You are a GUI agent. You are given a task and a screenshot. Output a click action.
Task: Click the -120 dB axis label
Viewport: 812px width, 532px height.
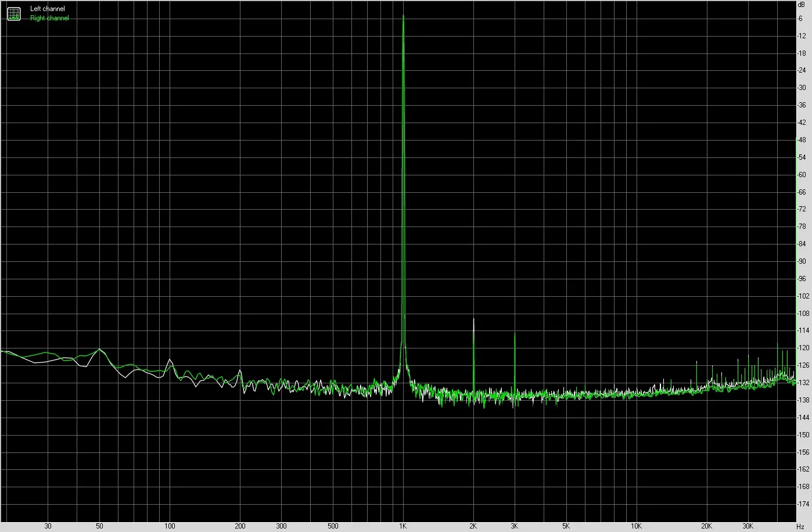tap(803, 348)
